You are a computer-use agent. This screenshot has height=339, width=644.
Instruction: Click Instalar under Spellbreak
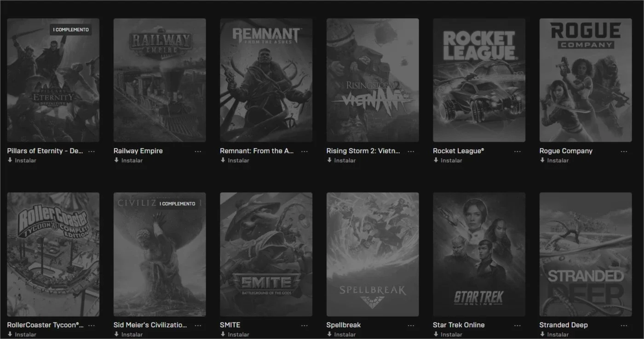click(x=341, y=334)
